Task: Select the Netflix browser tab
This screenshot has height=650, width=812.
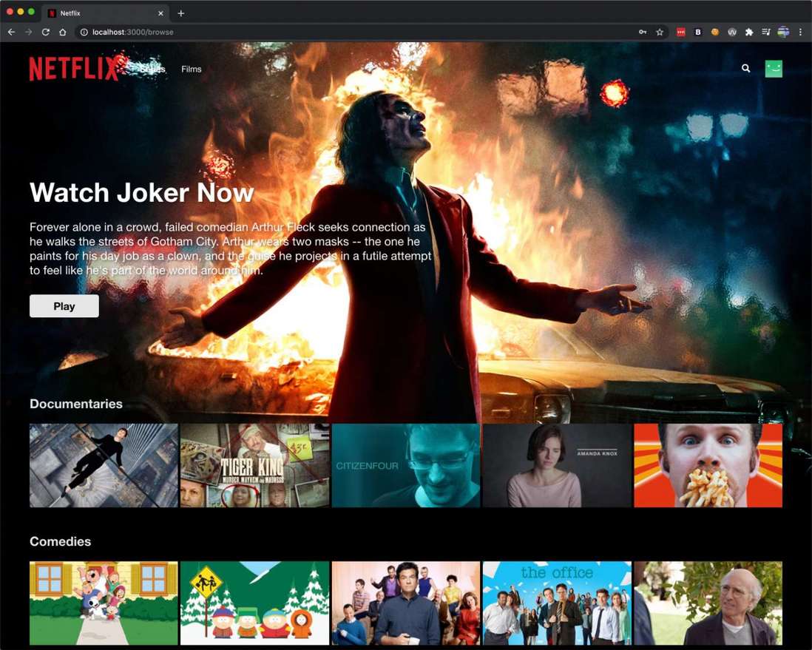Action: point(105,13)
